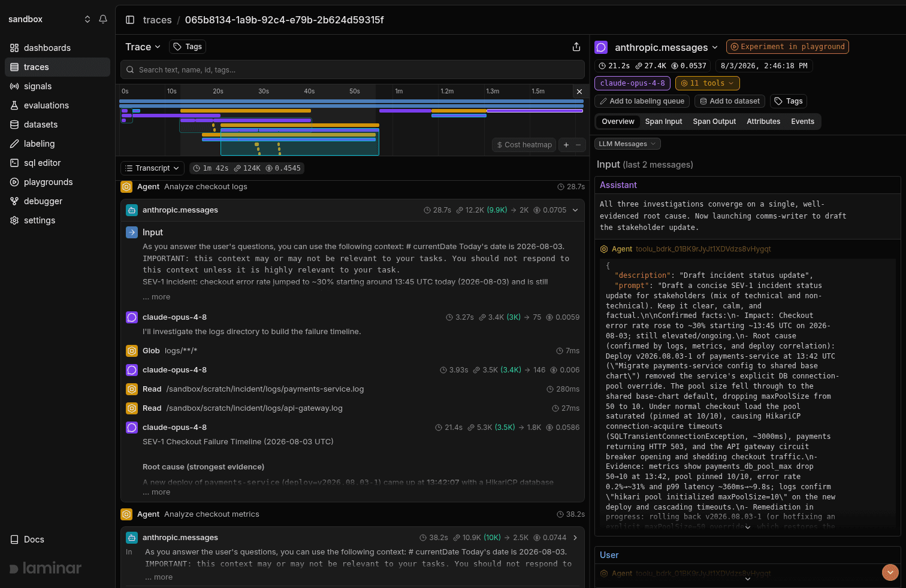Select the claude-opus-4-8 span with 3.27s

(352, 317)
